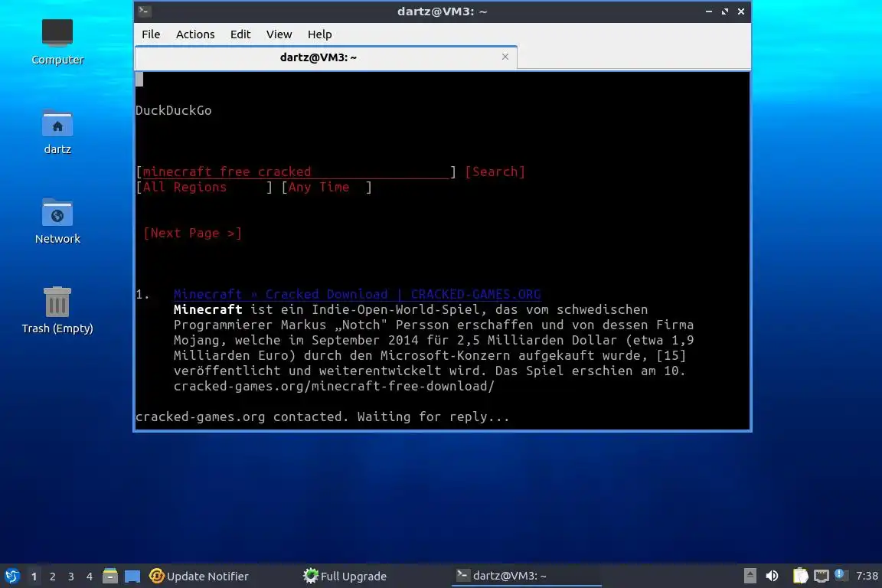Image resolution: width=882 pixels, height=588 pixels.
Task: Open the Update Notifier taskbar entry
Action: (x=198, y=576)
